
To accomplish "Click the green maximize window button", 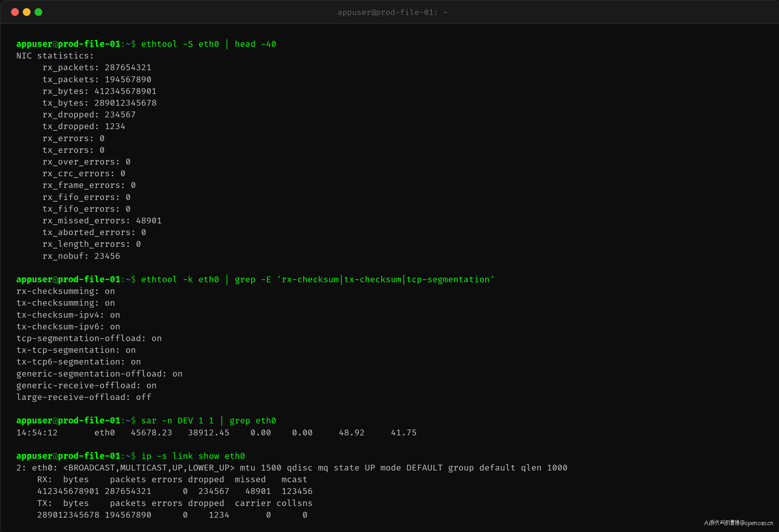I will (39, 12).
